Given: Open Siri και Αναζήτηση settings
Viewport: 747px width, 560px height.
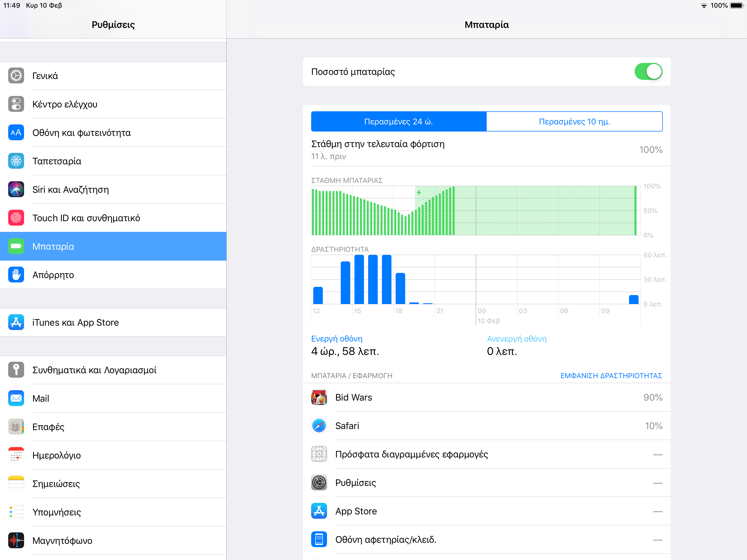Looking at the screenshot, I should pyautogui.click(x=71, y=189).
